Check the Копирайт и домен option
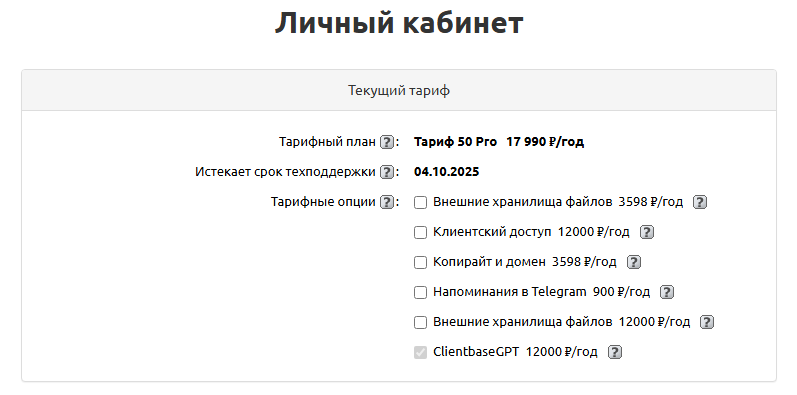 click(x=420, y=262)
